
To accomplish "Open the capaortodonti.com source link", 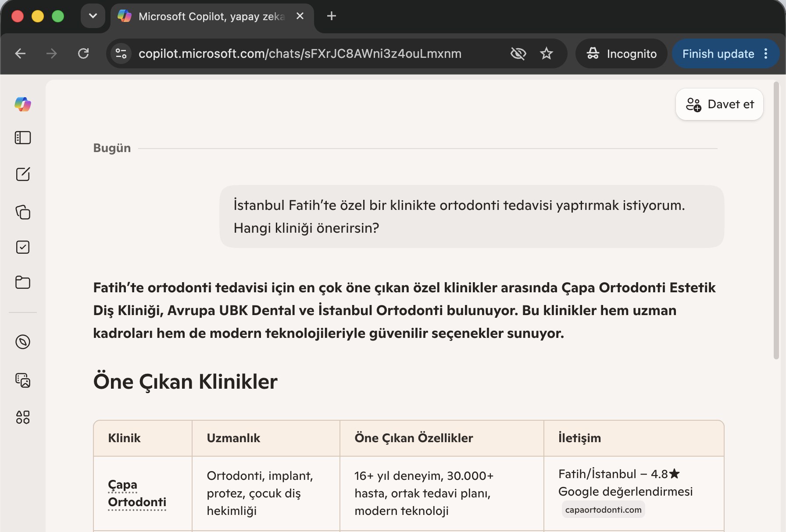I will pyautogui.click(x=603, y=510).
